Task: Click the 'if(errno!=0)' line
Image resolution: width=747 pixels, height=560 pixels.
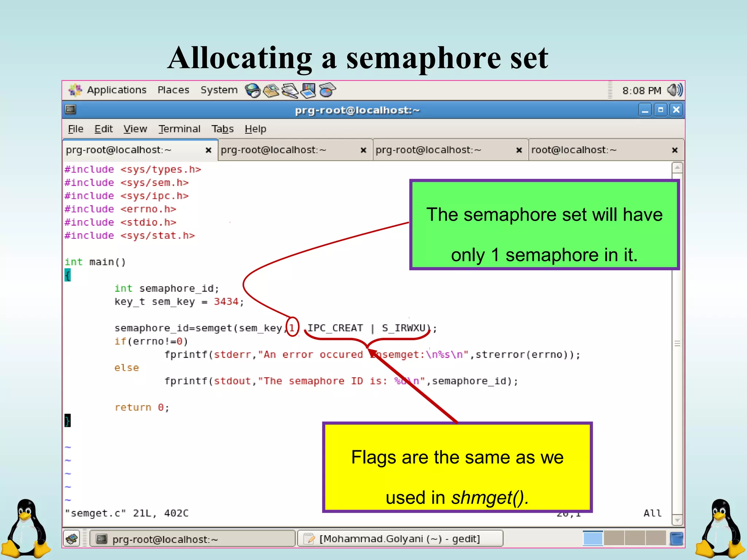Action: (151, 341)
